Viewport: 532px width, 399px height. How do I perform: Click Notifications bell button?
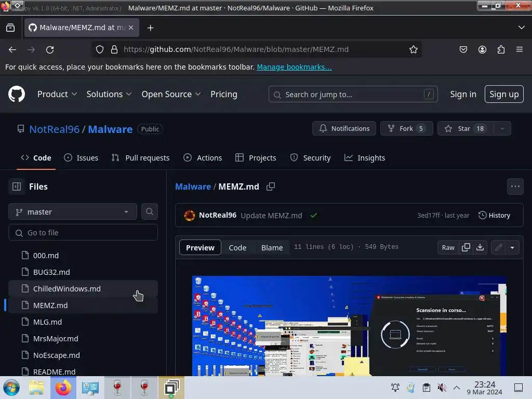point(344,129)
